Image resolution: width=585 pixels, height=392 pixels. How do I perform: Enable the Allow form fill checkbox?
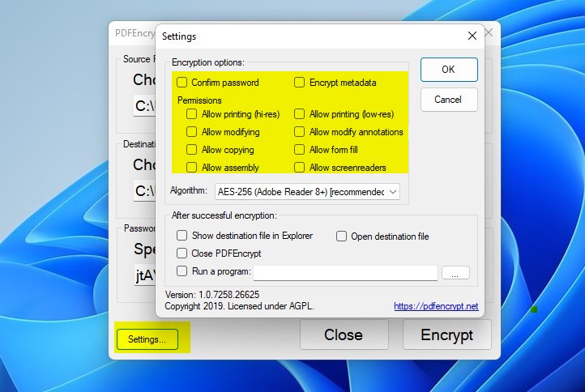coord(299,150)
